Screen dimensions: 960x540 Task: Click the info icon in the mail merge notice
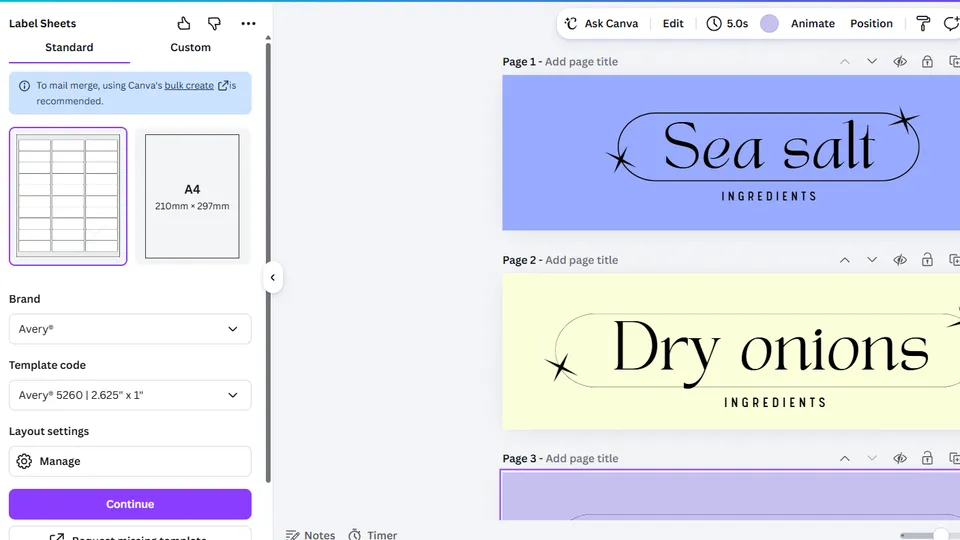pyautogui.click(x=24, y=86)
